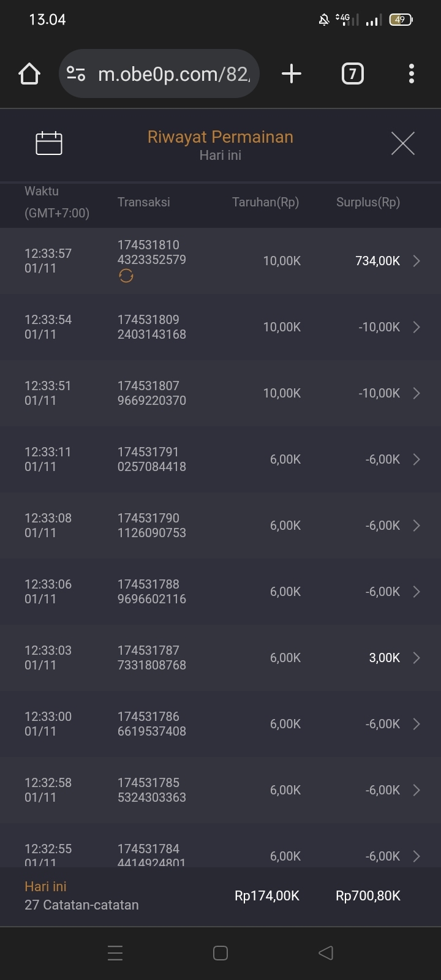The height and width of the screenshot is (980, 441).
Task: Open details chevron for 12:33:11 row
Action: click(x=417, y=459)
